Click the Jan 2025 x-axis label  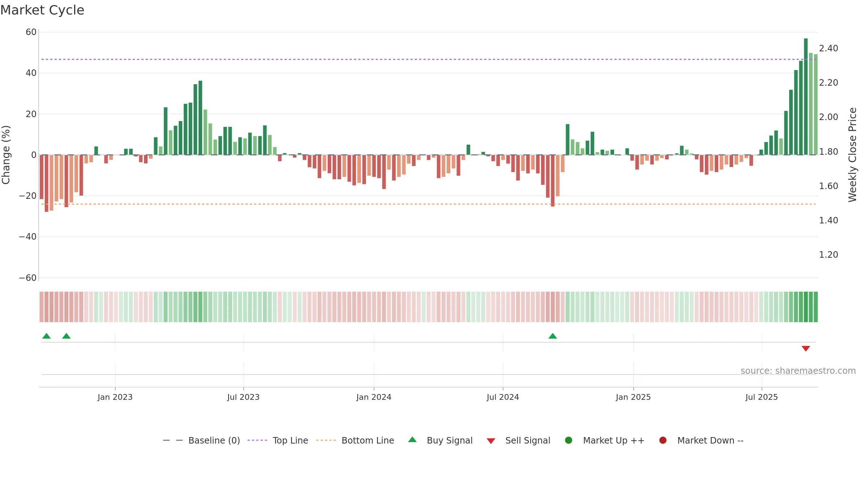[633, 397]
